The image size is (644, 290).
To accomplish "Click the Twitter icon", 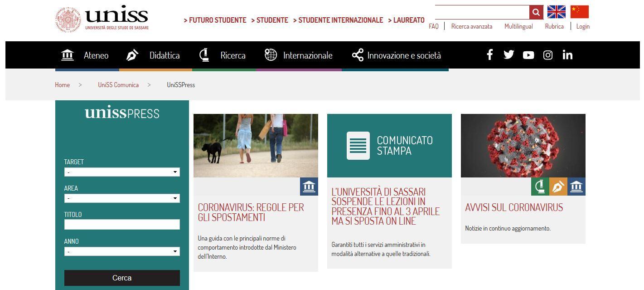I will [508, 54].
